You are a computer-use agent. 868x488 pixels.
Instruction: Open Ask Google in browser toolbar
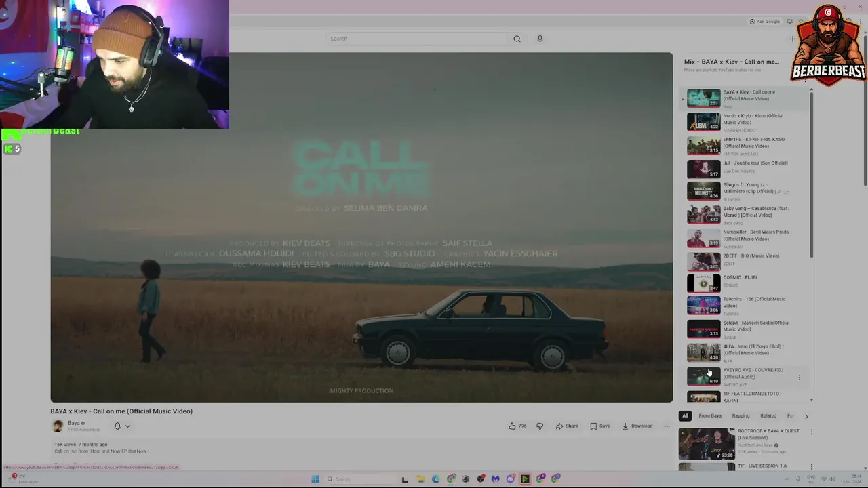[x=765, y=22]
